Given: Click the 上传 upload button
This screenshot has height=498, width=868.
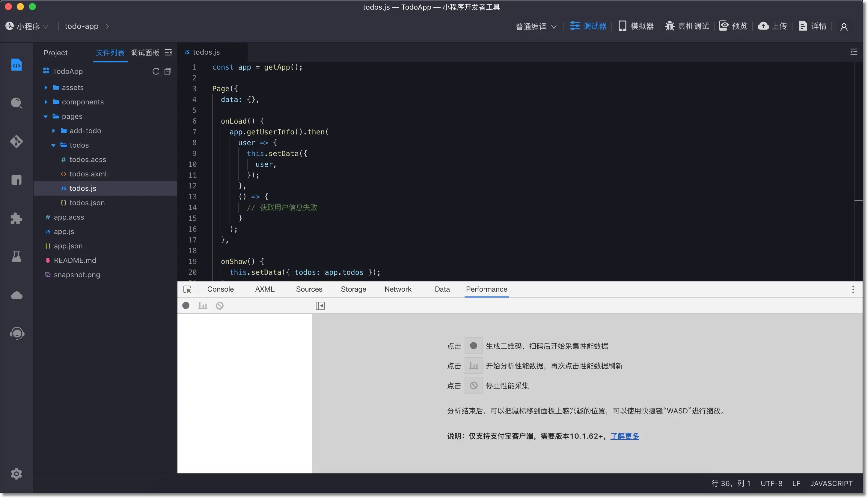Looking at the screenshot, I should (x=773, y=26).
